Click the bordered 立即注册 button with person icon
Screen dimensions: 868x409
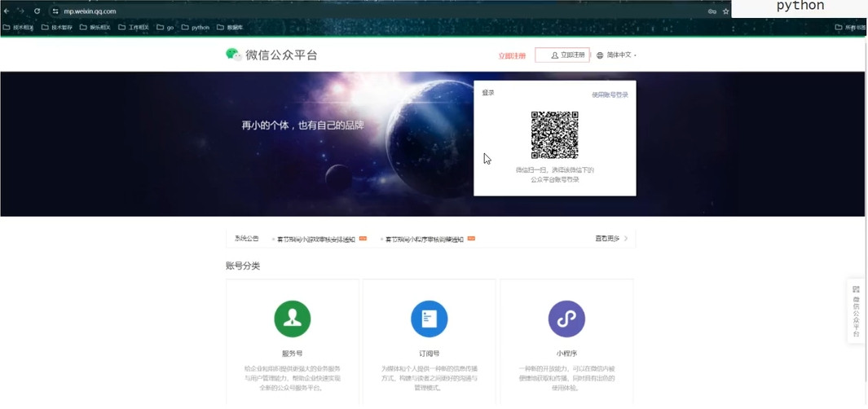point(562,55)
